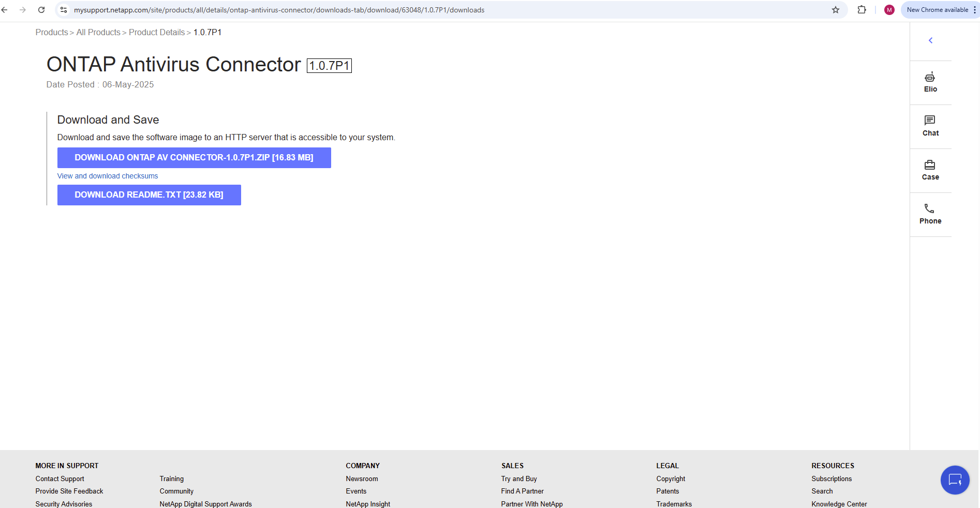The width and height of the screenshot is (980, 508).
Task: Open the Chrome extensions puzzle icon
Action: (x=862, y=10)
